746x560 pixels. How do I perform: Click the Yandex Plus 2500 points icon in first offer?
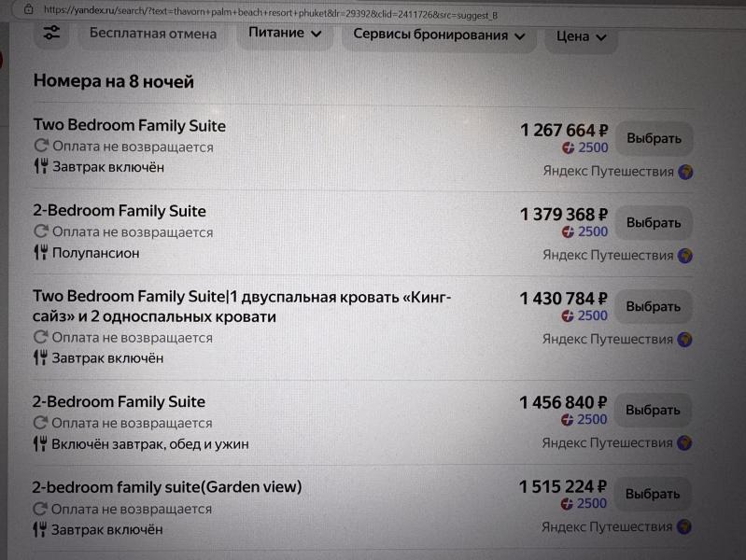click(568, 147)
